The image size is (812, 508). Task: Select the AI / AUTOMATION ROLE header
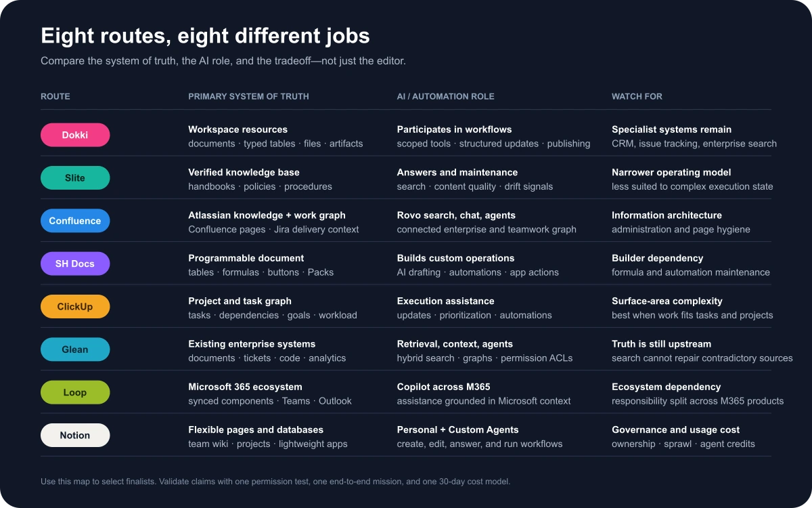[x=445, y=96]
